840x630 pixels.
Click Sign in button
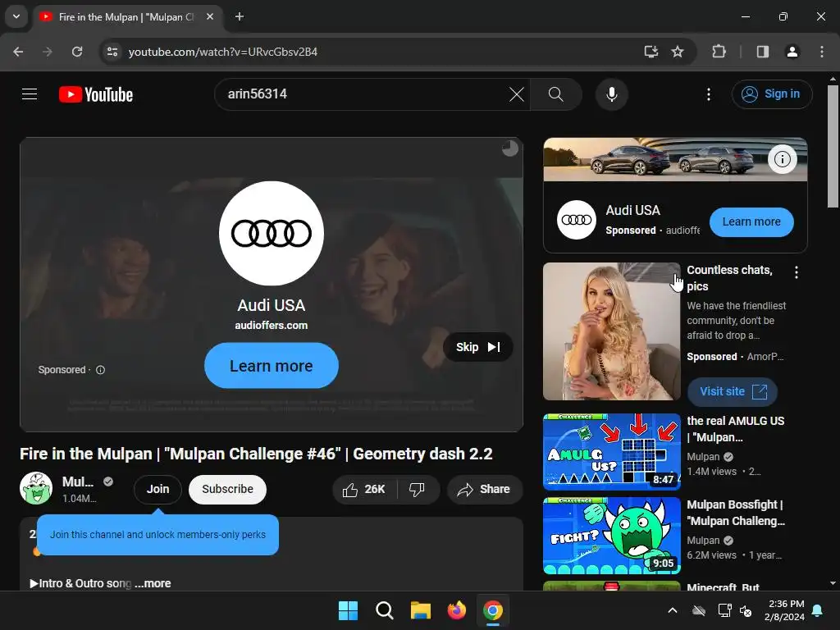tap(772, 94)
